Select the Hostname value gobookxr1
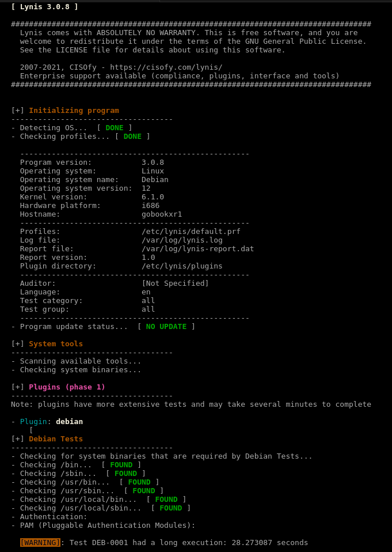392x552 pixels. click(162, 214)
